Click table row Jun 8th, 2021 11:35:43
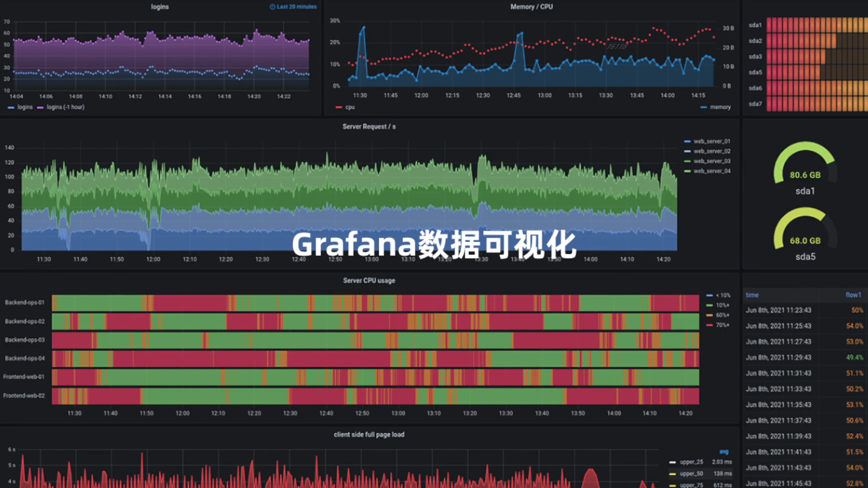The width and height of the screenshot is (868, 488). [805, 405]
